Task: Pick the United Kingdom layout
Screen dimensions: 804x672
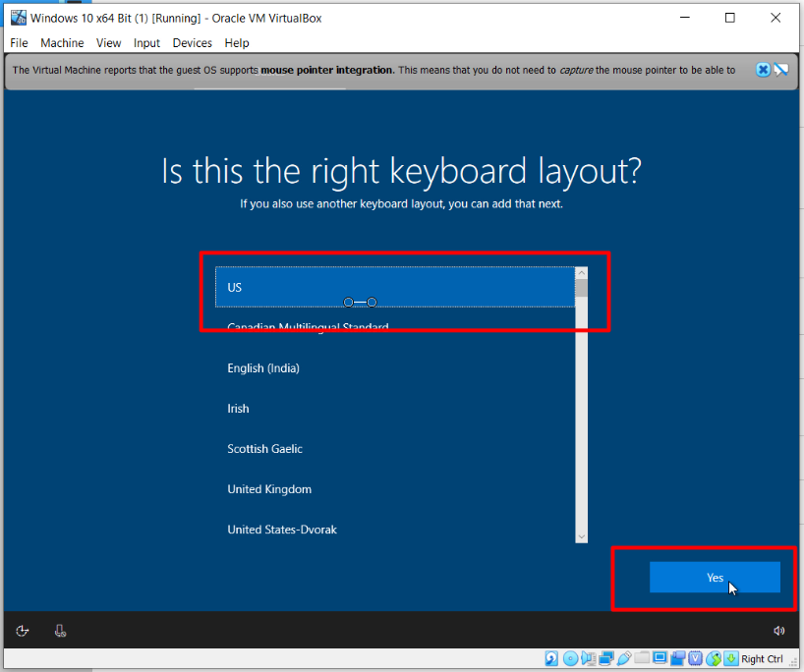Action: tap(393, 488)
